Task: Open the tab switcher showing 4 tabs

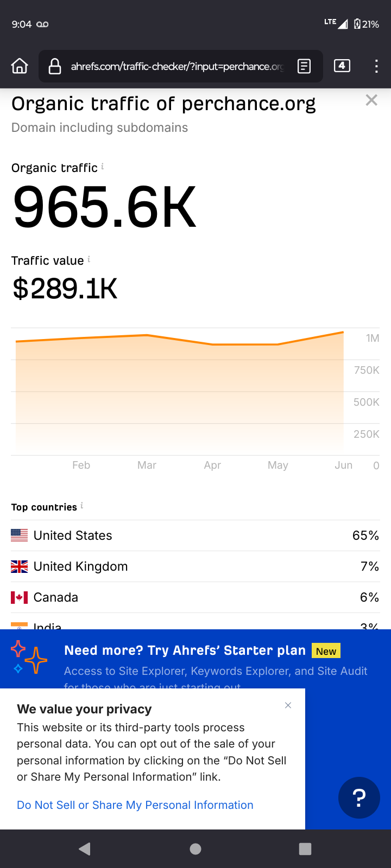Action: [x=342, y=66]
